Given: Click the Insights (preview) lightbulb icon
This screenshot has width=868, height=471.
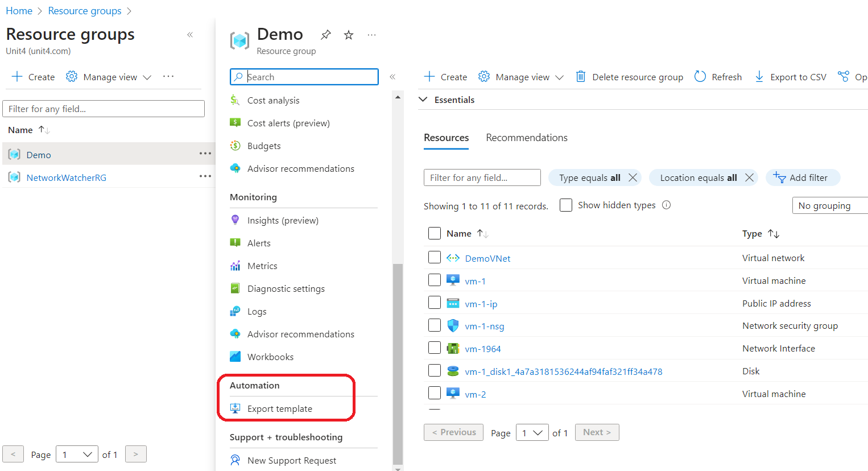Looking at the screenshot, I should point(235,220).
